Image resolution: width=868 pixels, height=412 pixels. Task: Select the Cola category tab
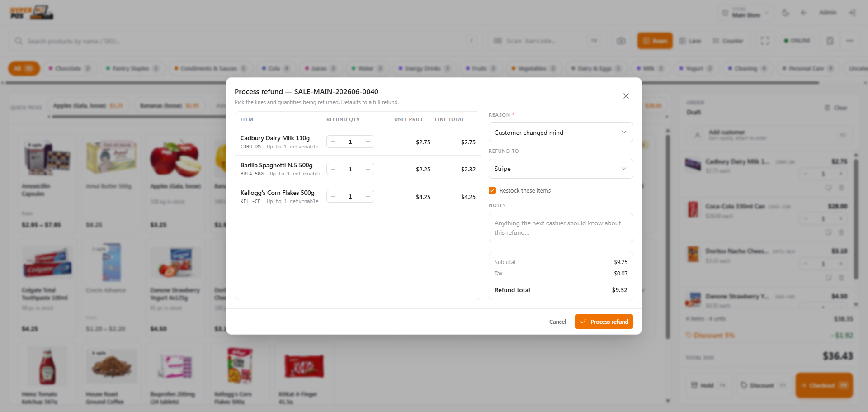coord(275,68)
